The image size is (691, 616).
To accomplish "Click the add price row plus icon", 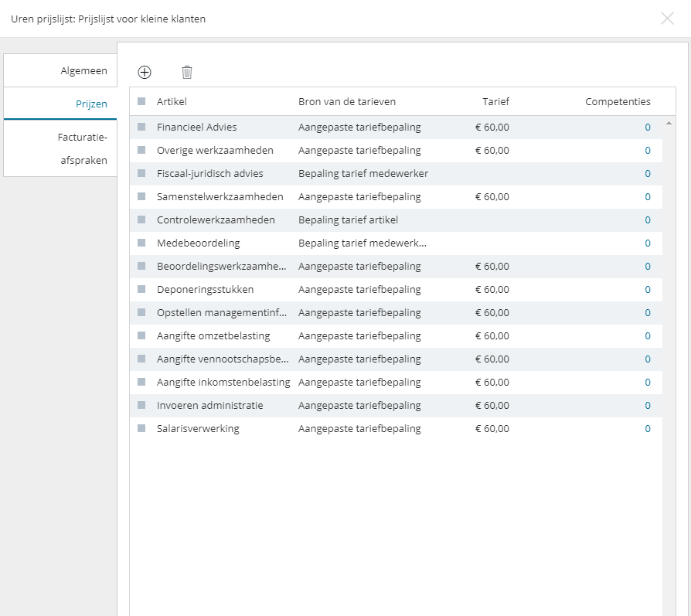I will [x=145, y=72].
